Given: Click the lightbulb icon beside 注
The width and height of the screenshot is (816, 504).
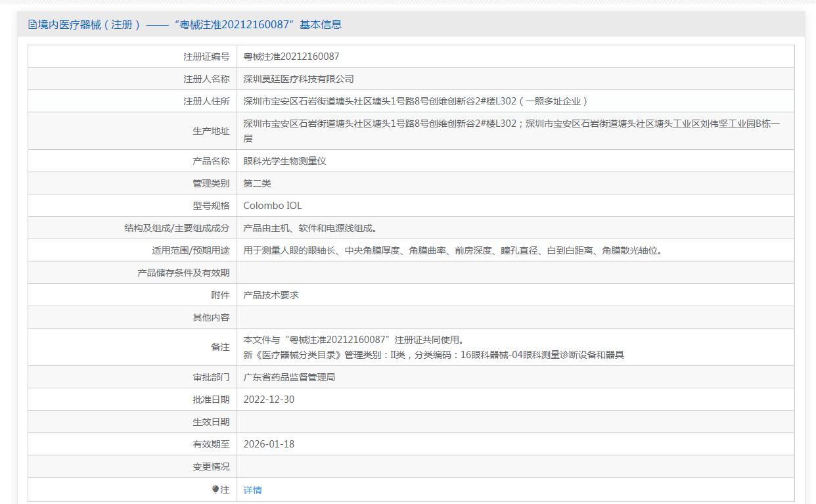Looking at the screenshot, I should coord(215,490).
